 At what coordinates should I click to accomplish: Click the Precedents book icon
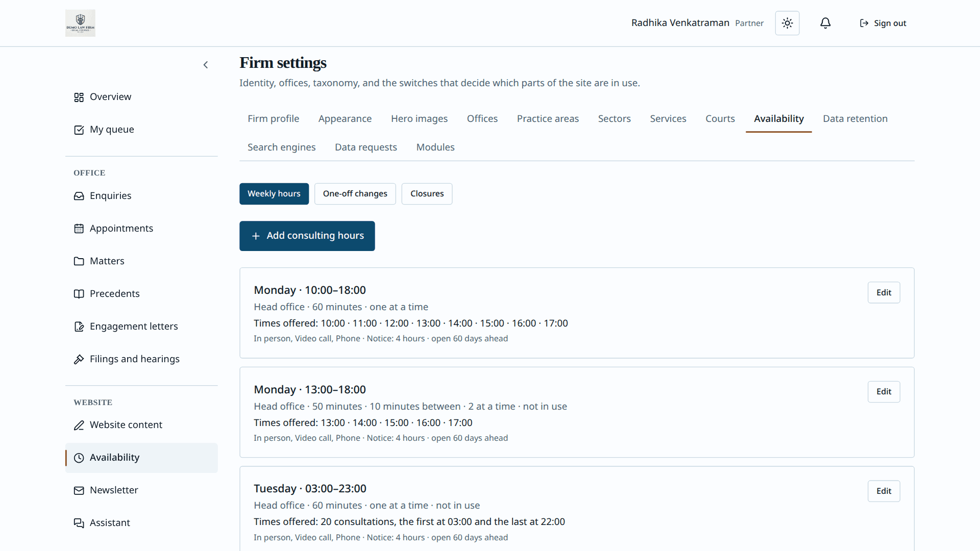79,294
